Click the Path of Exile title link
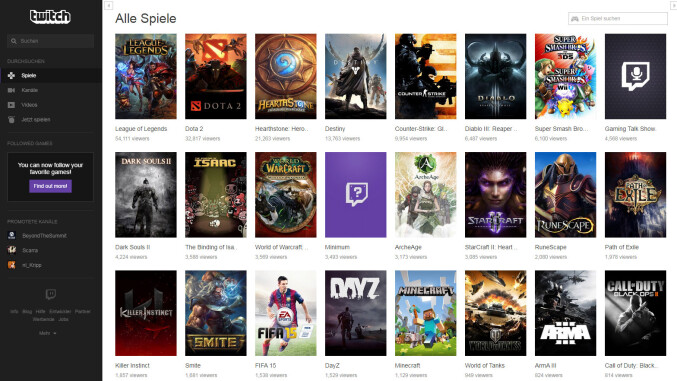The width and height of the screenshot is (677, 381). 622,247
